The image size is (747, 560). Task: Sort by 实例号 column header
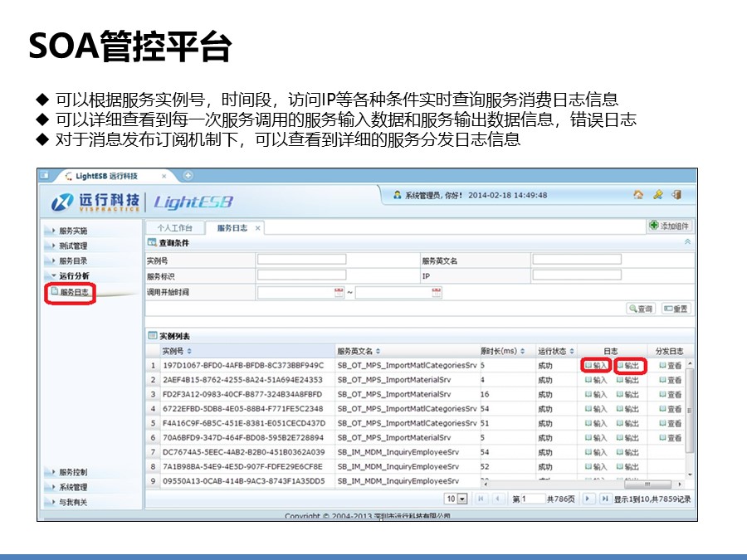pyautogui.click(x=177, y=351)
